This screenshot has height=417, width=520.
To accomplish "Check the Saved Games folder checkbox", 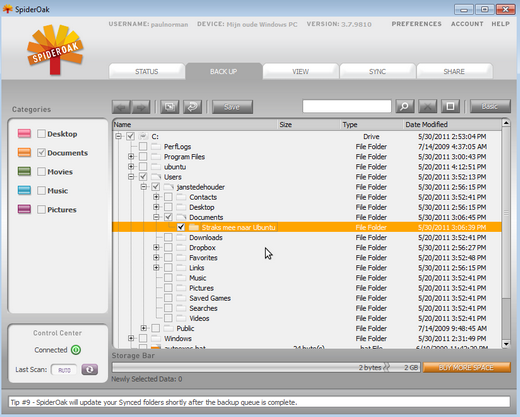I will (x=168, y=298).
